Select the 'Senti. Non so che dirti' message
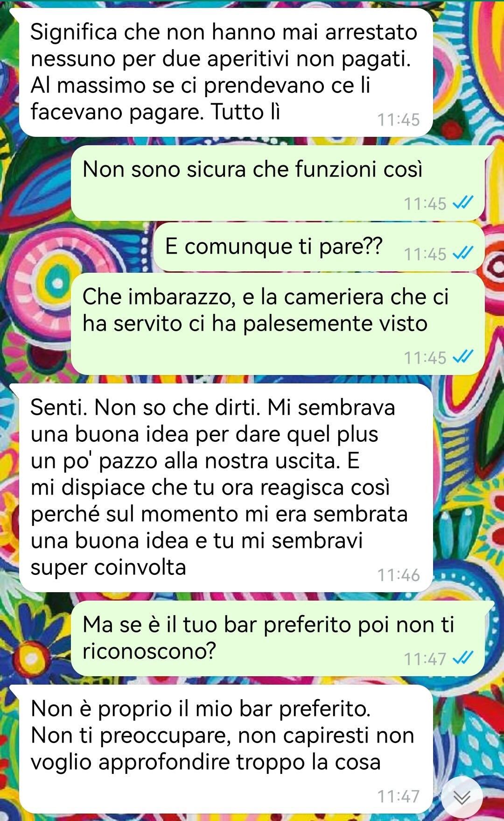The width and height of the screenshot is (504, 821). tap(226, 488)
